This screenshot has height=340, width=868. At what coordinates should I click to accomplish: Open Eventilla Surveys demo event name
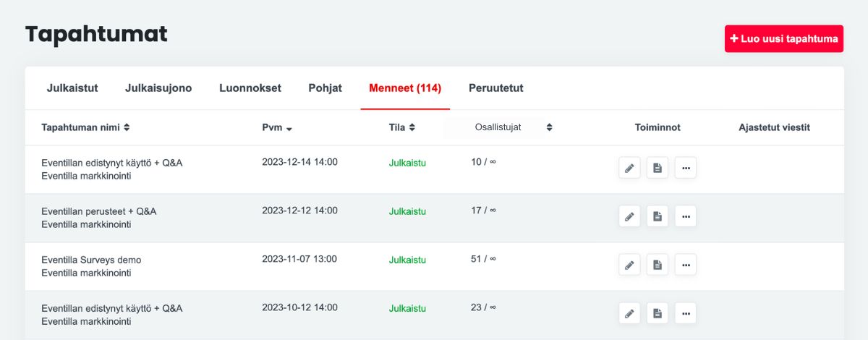91,260
